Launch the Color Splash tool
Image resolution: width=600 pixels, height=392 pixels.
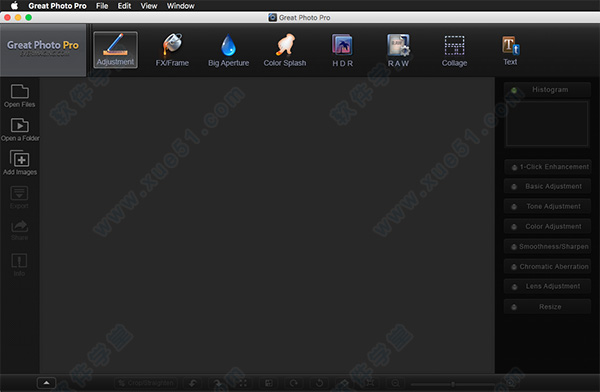[285, 50]
